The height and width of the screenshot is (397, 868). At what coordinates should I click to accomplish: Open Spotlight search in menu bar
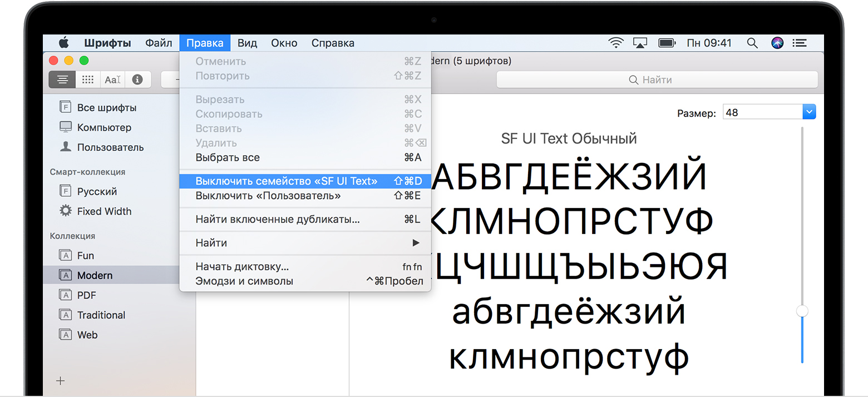coord(752,43)
